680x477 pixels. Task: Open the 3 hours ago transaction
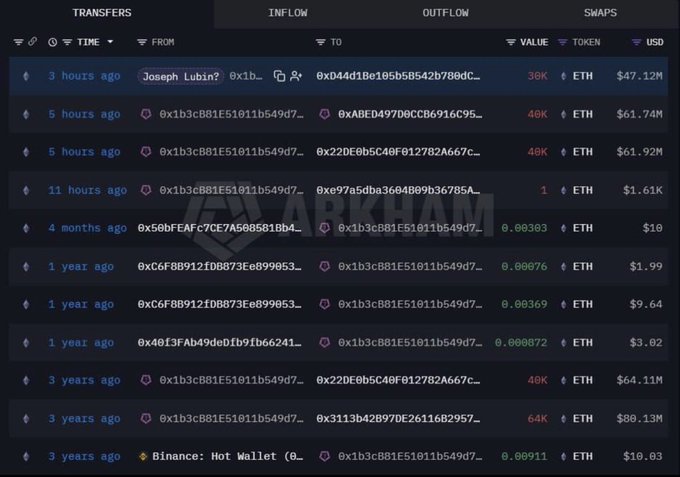click(x=84, y=76)
